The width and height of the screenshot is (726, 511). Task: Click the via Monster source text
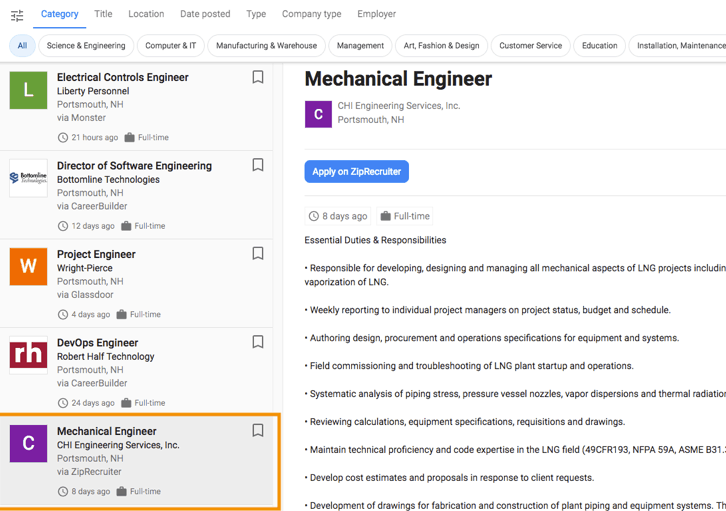pyautogui.click(x=81, y=118)
